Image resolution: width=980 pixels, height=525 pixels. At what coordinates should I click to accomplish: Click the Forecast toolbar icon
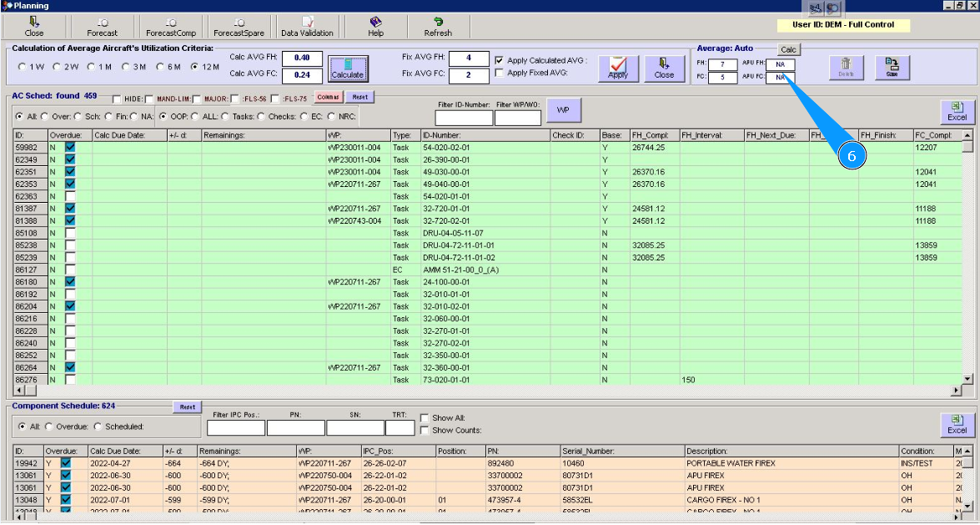pyautogui.click(x=102, y=26)
